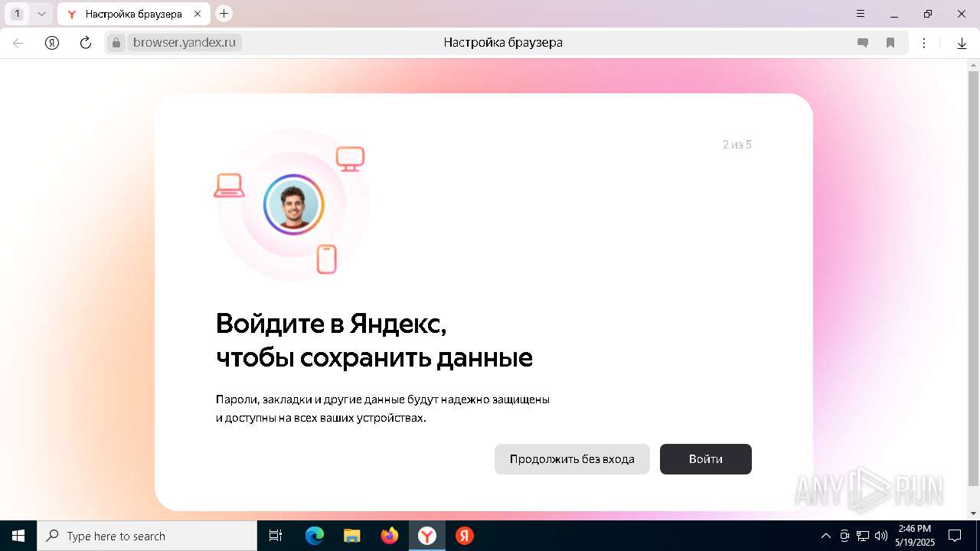The width and height of the screenshot is (980, 551).
Task: Go back with the arrow button
Action: coord(18,43)
